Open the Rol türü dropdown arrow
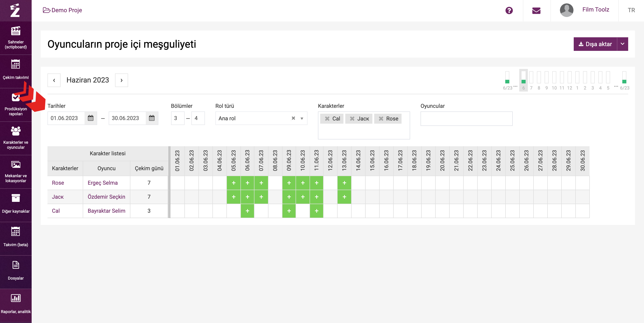 [x=302, y=118]
